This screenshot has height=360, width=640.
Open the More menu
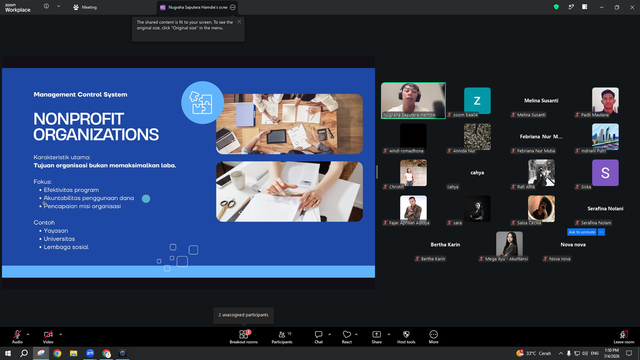pos(433,337)
